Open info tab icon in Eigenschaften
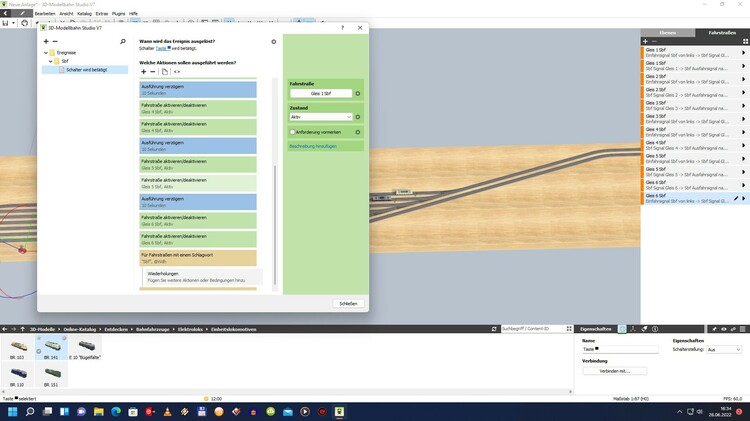The width and height of the screenshot is (750, 421). click(655, 329)
